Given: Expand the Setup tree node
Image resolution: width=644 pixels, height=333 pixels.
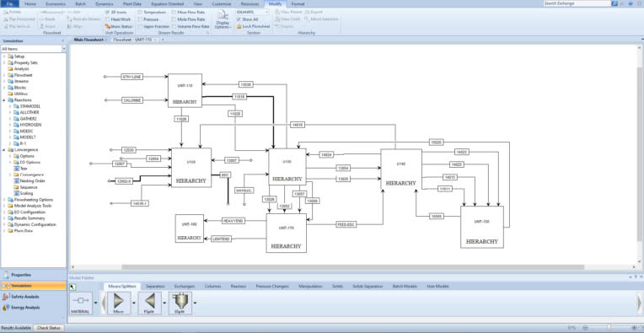Looking at the screenshot, I should coord(4,56).
